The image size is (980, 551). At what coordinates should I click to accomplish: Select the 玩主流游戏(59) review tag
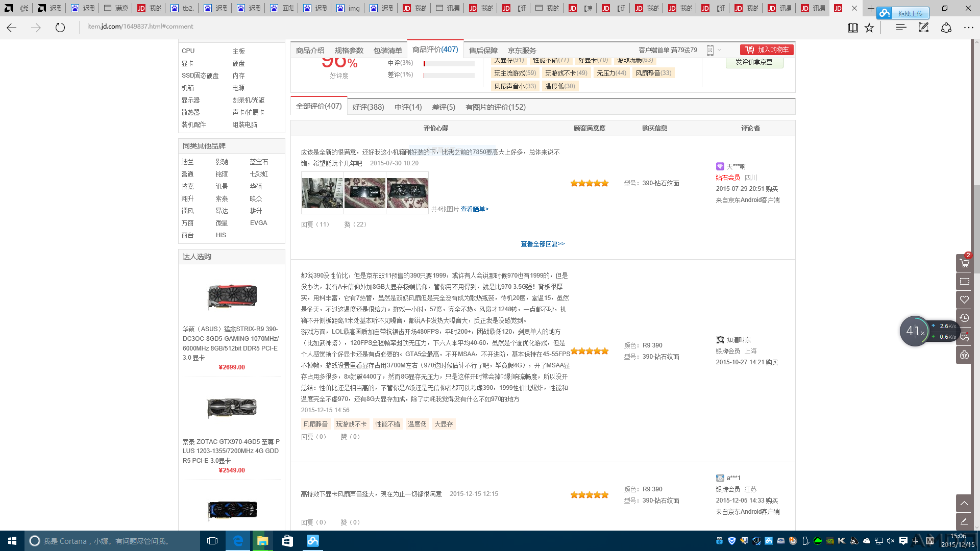tap(515, 73)
